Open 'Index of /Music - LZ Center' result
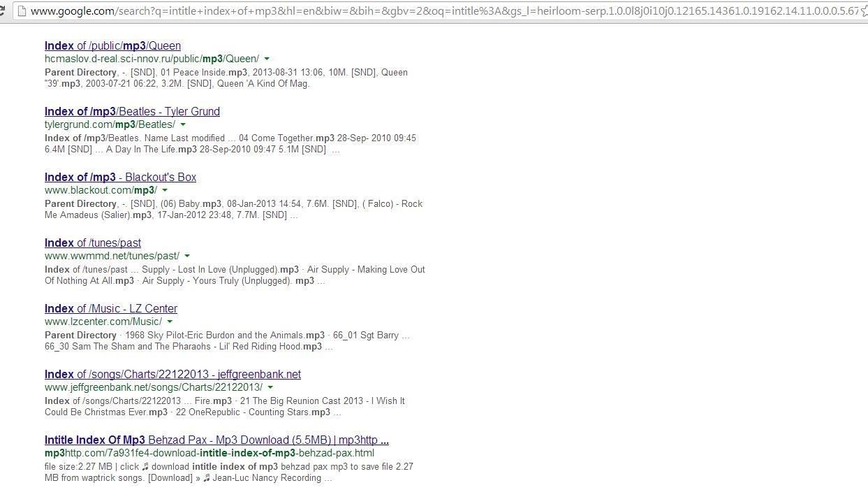868x490 pixels. pyautogui.click(x=111, y=309)
